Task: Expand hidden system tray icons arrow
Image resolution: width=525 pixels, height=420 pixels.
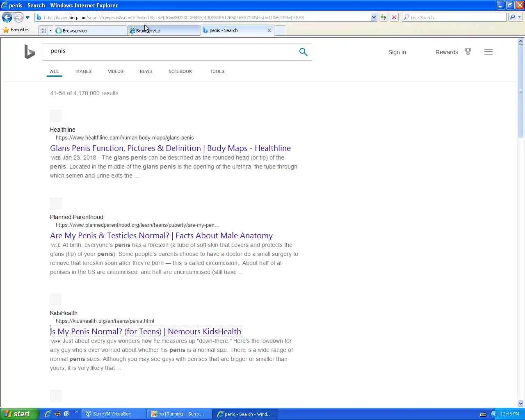Action: coord(494,414)
